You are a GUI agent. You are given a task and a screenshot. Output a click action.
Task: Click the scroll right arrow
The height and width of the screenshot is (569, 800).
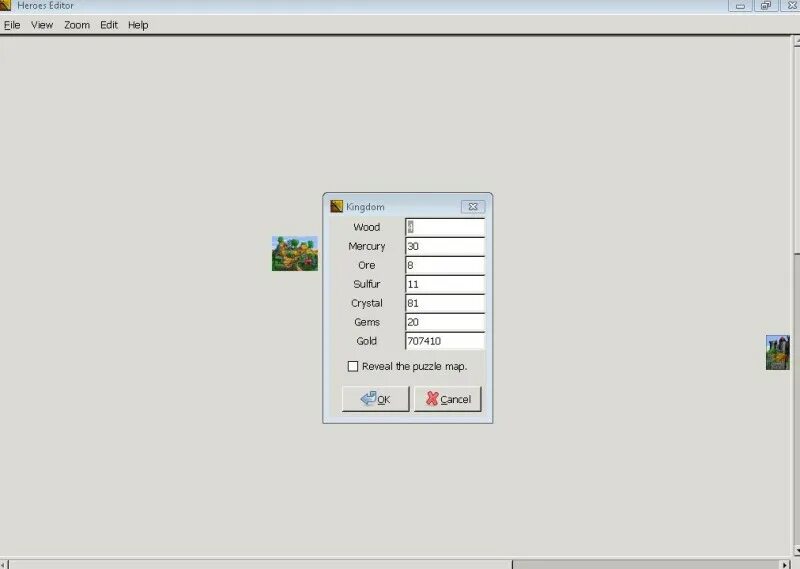point(786,564)
